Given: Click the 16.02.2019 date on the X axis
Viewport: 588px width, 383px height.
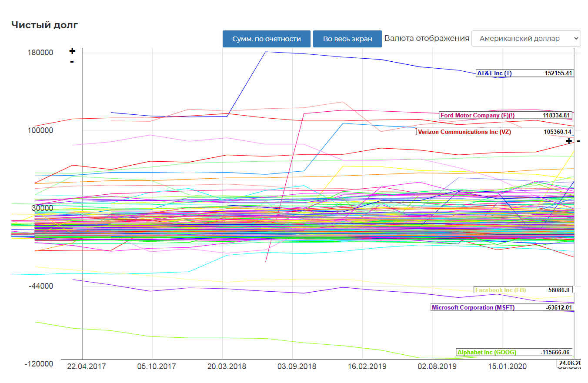Looking at the screenshot, I should tap(367, 366).
